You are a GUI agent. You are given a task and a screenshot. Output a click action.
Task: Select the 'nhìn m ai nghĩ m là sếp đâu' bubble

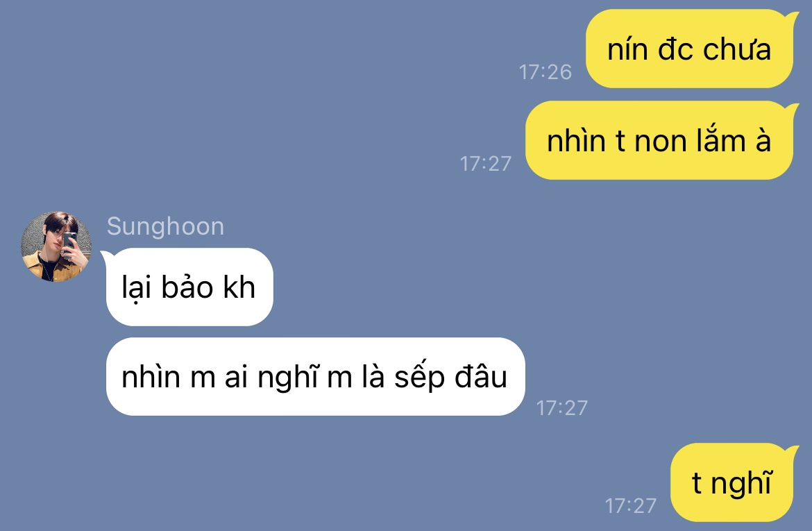point(315,377)
